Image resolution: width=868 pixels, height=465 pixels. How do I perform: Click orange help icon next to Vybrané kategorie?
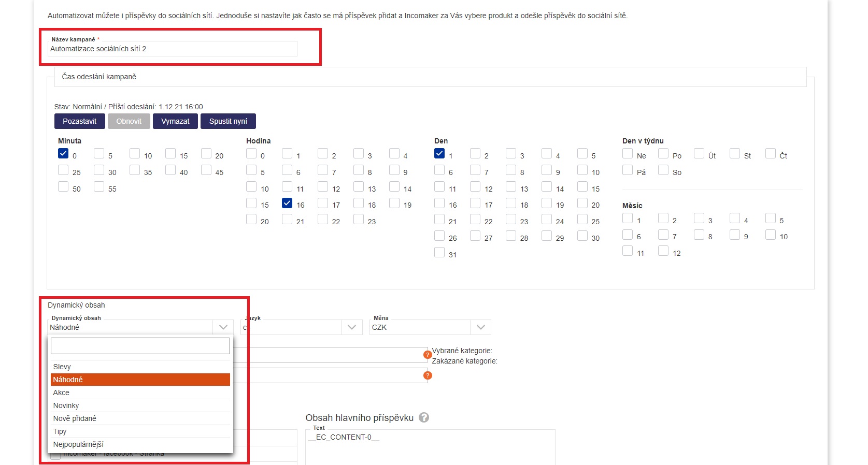[x=428, y=355]
